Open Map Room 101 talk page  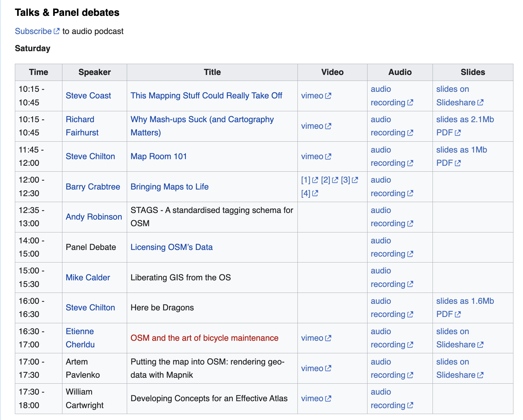tap(158, 157)
